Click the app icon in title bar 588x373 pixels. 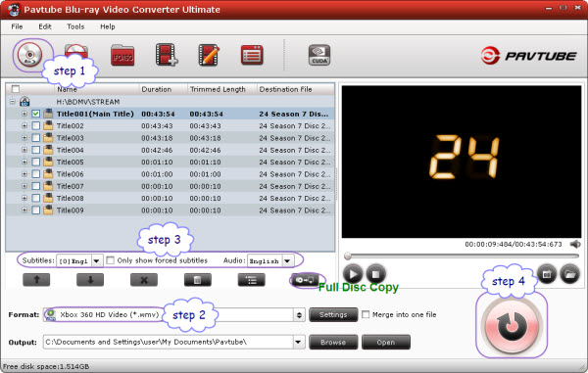click(14, 10)
